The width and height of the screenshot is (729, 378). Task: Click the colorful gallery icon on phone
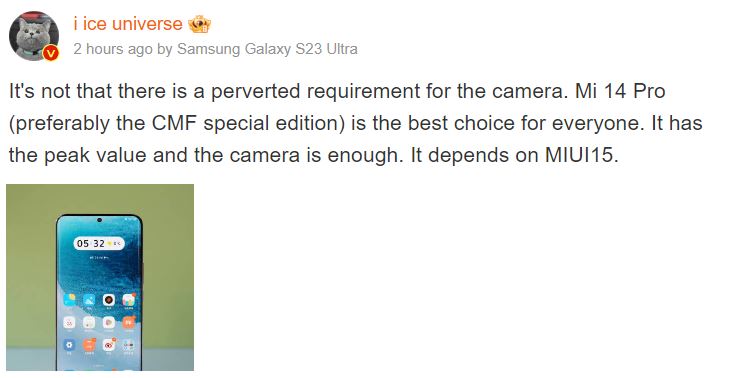pyautogui.click(x=129, y=300)
